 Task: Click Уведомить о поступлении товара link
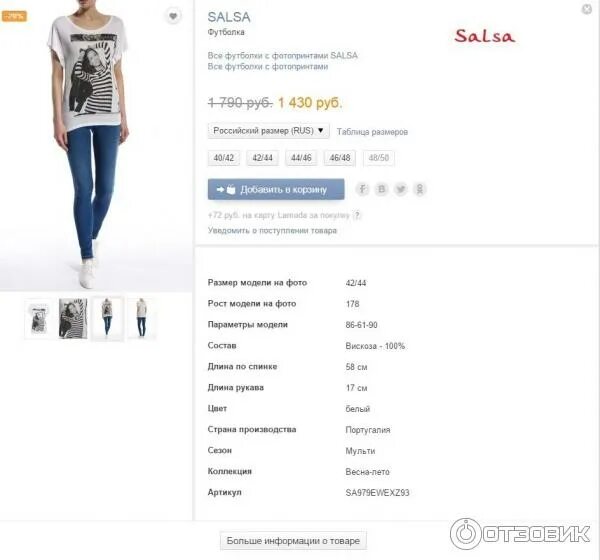[x=272, y=230]
